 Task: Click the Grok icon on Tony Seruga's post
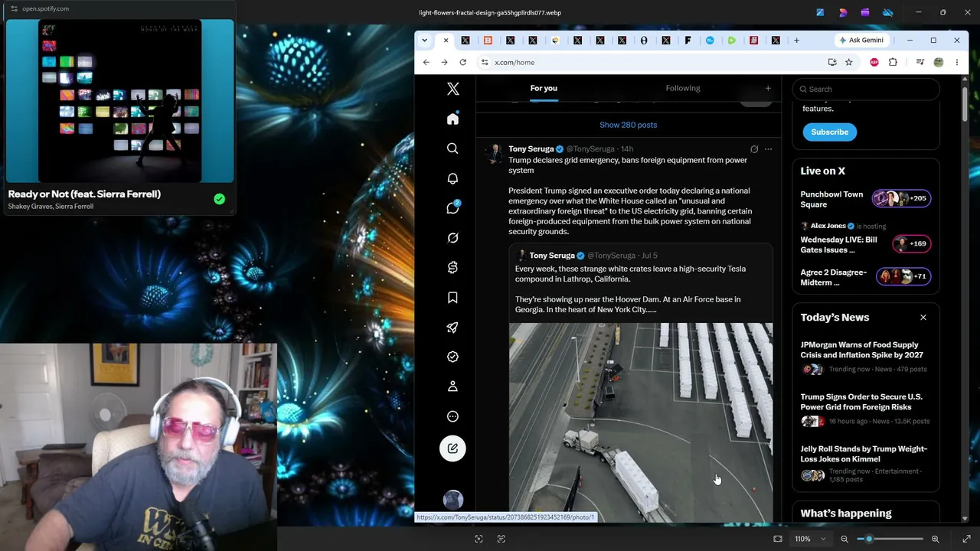point(754,149)
